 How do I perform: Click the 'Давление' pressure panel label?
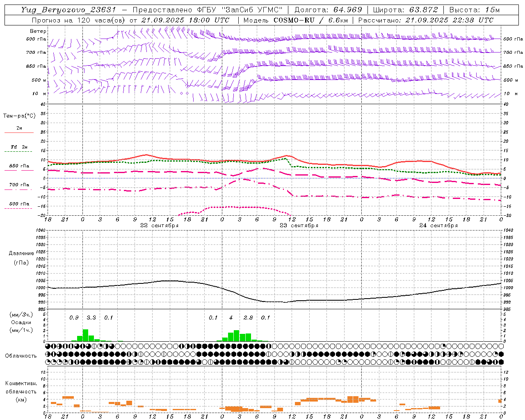(x=21, y=253)
